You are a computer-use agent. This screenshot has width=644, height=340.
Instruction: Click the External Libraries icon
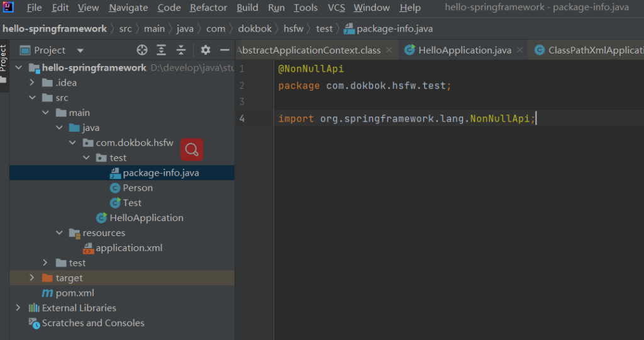(34, 308)
